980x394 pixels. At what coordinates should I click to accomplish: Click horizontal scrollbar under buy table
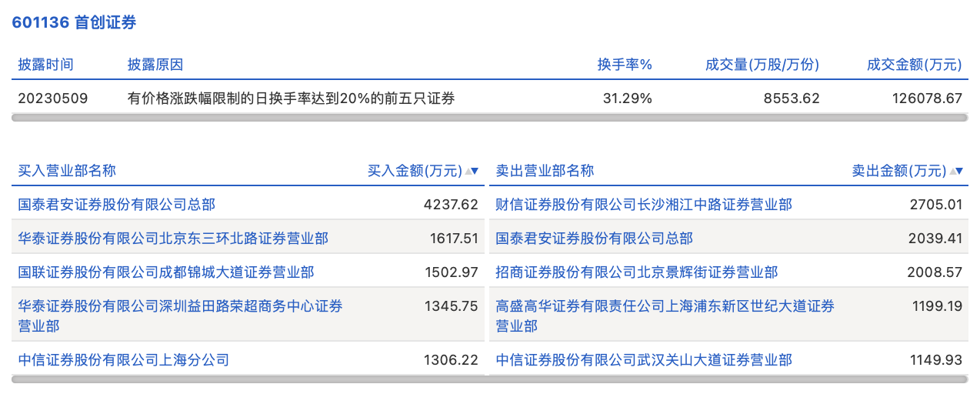pos(248,379)
